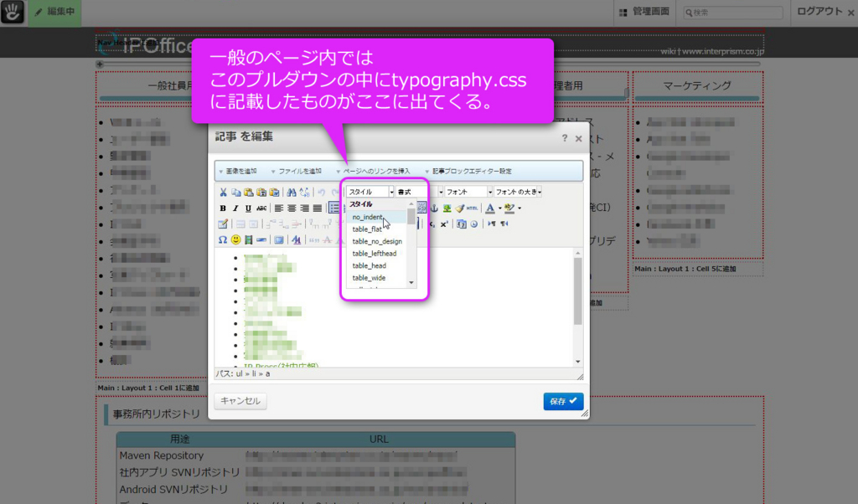
Task: Open the HTML source editor
Action: pos(473,208)
